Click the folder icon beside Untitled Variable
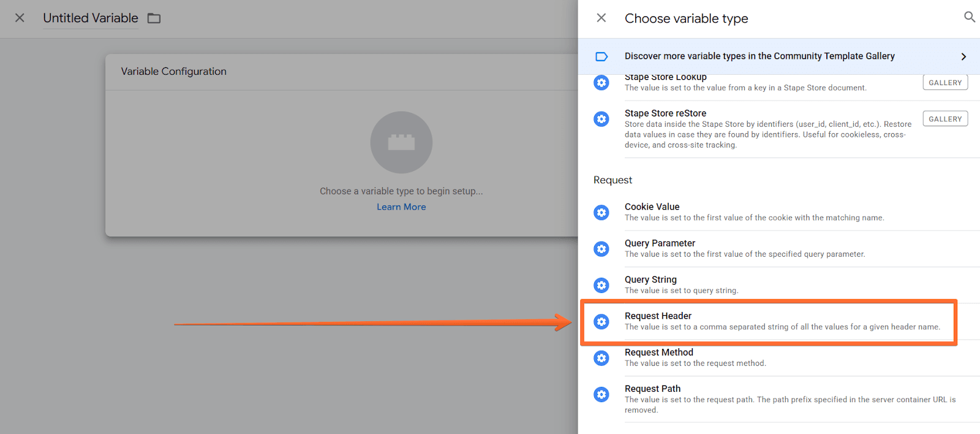 point(154,18)
